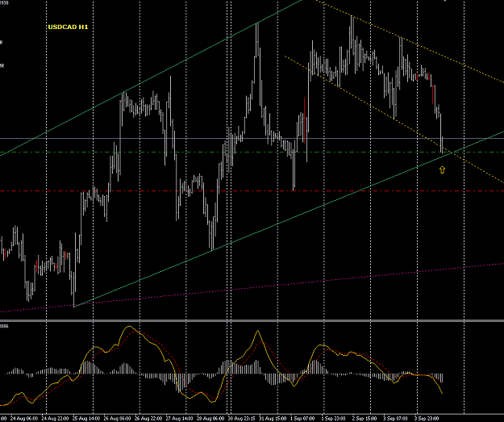Click the USDCAD H1 chart label
The height and width of the screenshot is (422, 504).
68,27
